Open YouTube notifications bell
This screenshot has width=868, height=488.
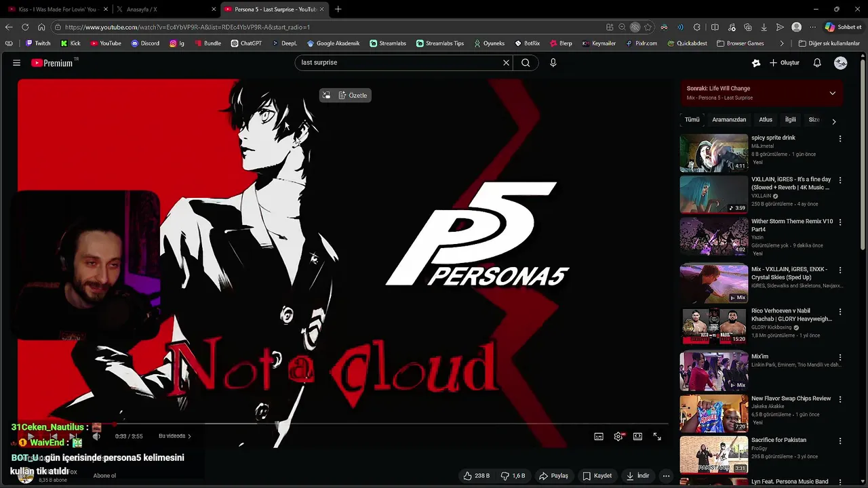click(817, 62)
